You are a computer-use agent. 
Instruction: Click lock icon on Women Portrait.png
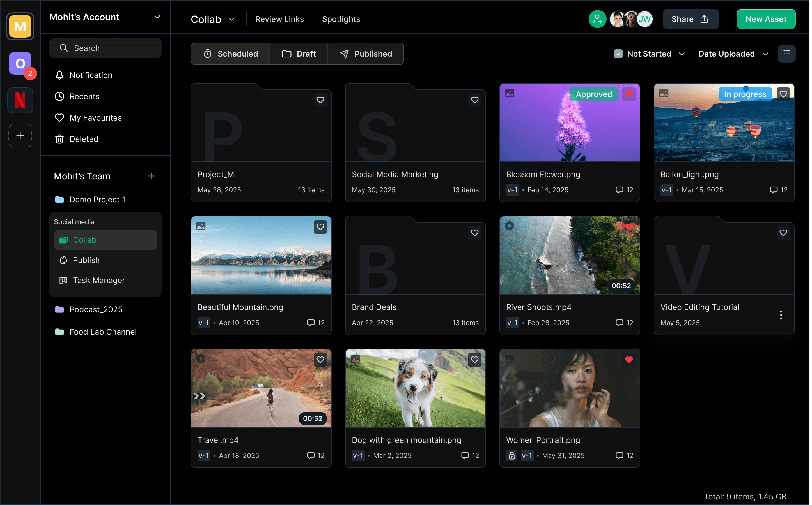point(511,456)
